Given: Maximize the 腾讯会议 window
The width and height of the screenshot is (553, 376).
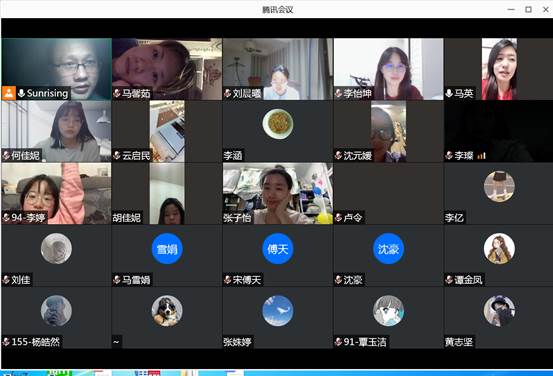Looking at the screenshot, I should click(528, 10).
